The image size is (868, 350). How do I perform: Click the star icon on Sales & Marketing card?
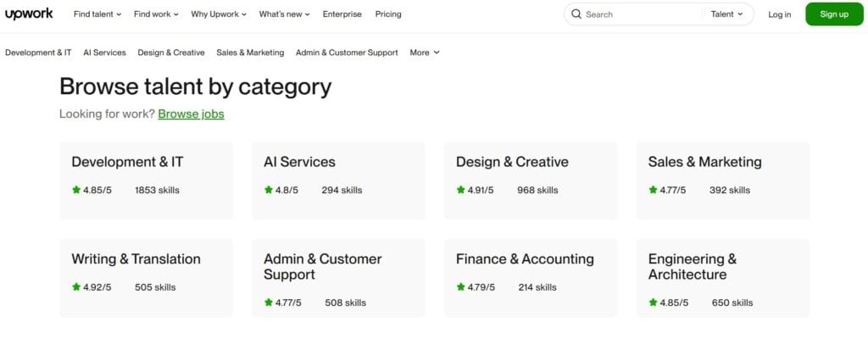pyautogui.click(x=653, y=190)
